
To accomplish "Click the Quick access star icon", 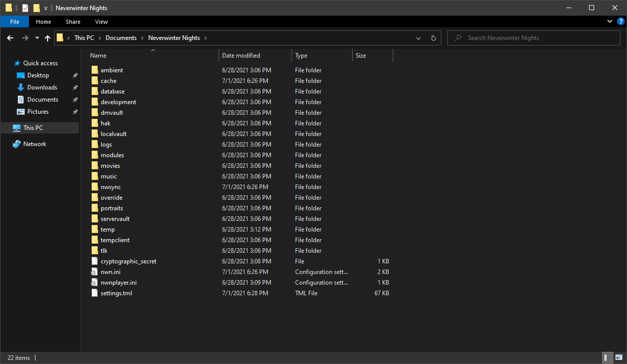I will [17, 63].
